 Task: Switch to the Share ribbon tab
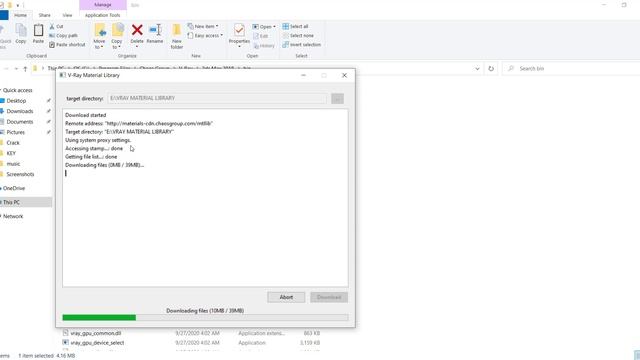pos(44,15)
